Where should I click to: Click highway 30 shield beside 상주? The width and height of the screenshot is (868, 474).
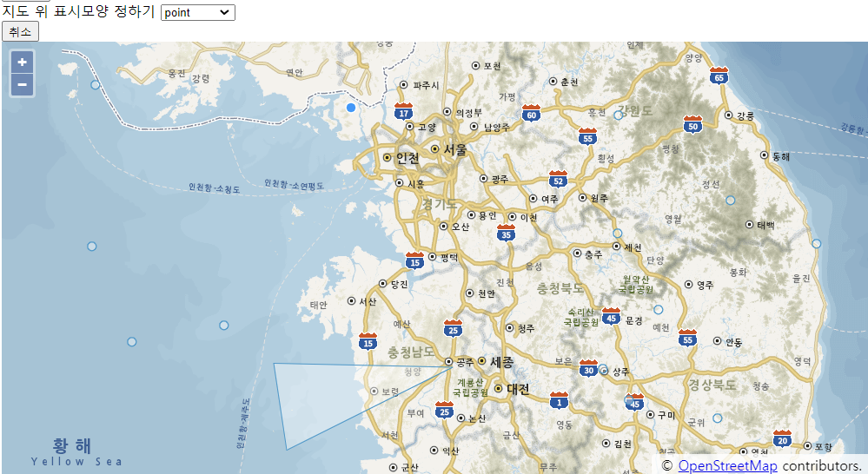pyautogui.click(x=588, y=368)
